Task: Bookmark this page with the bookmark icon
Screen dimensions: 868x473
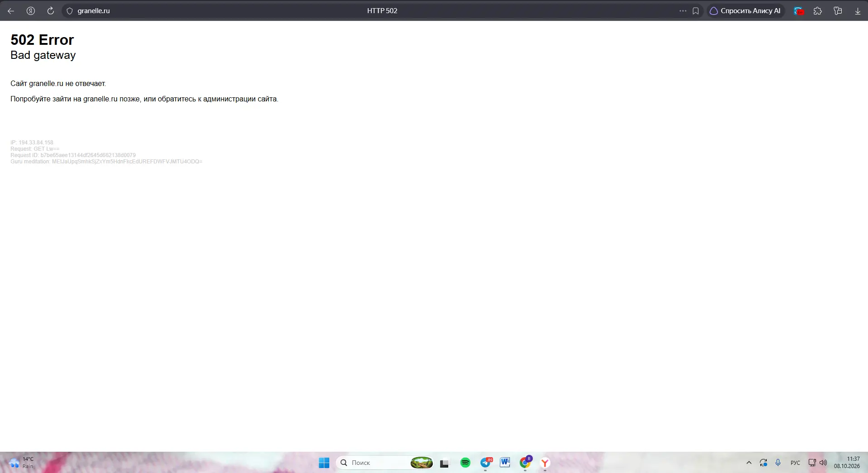Action: tap(696, 11)
